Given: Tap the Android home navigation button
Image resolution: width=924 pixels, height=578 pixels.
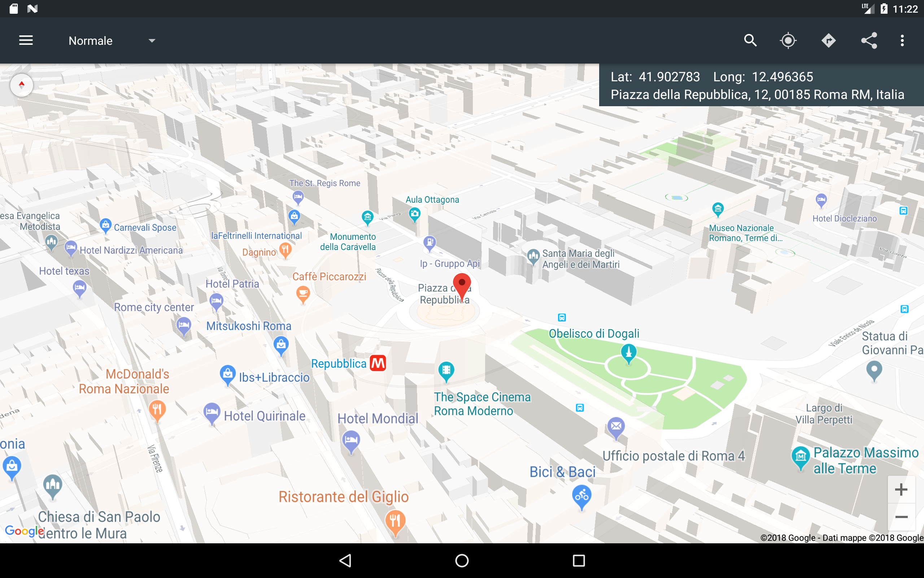Looking at the screenshot, I should 462,560.
